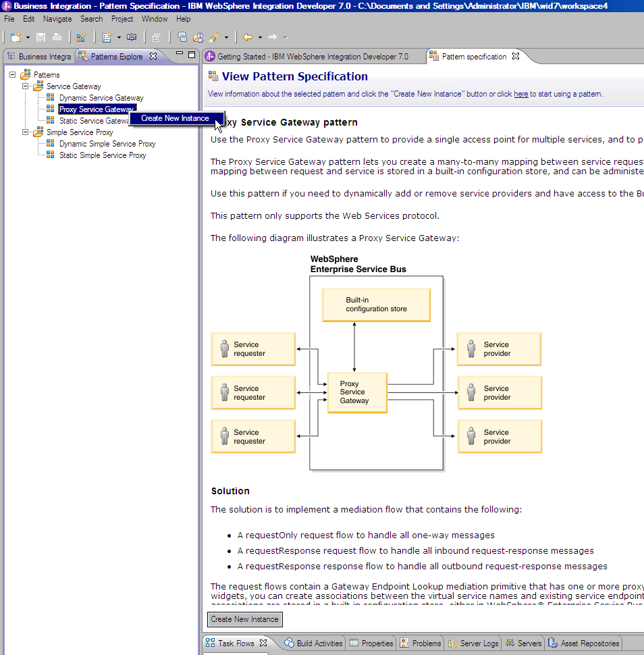
Task: Collapse the Service Gateway tree folder
Action: [26, 86]
